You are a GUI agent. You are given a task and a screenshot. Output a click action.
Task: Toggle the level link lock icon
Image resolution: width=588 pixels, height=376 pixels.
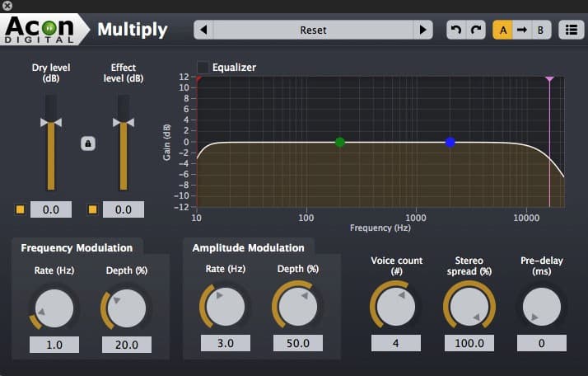(x=88, y=143)
